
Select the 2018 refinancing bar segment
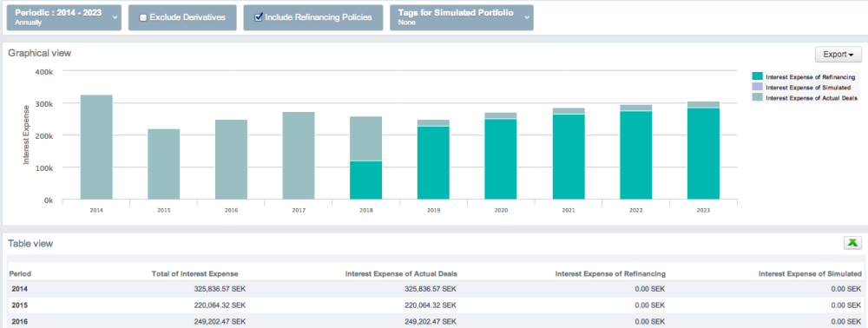[x=366, y=180]
